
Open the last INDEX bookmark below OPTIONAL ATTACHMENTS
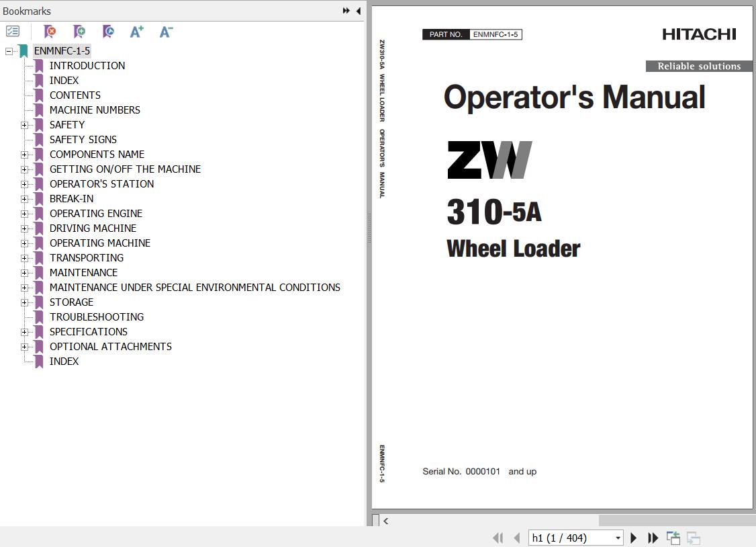pyautogui.click(x=64, y=362)
